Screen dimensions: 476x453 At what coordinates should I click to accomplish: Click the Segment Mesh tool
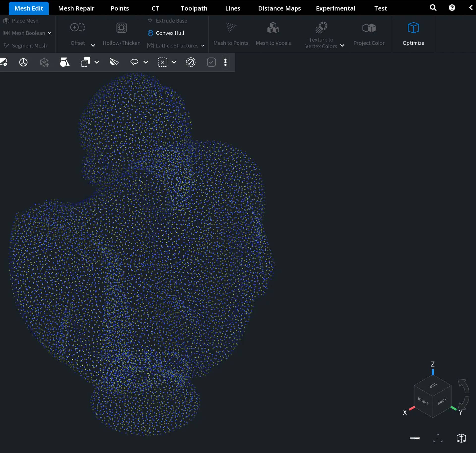click(25, 46)
